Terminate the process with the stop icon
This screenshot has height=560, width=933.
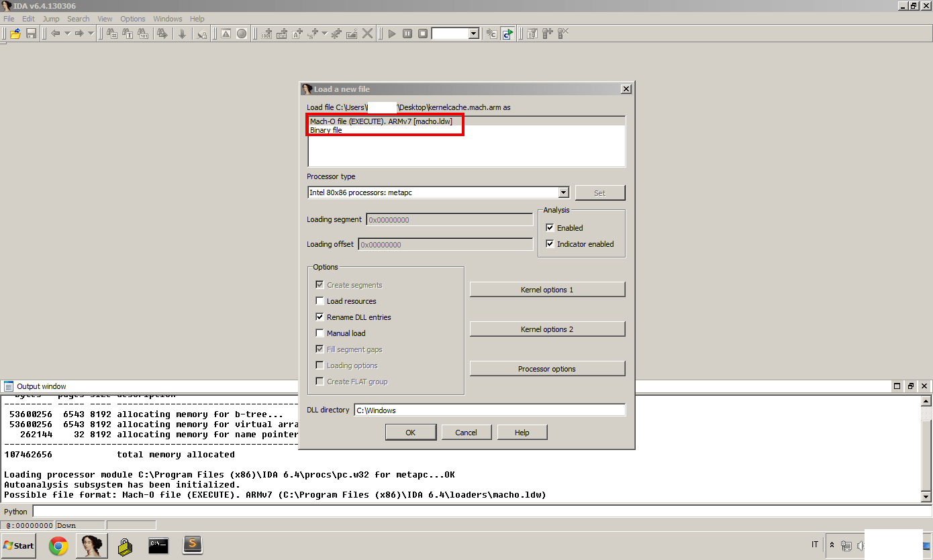pos(423,34)
